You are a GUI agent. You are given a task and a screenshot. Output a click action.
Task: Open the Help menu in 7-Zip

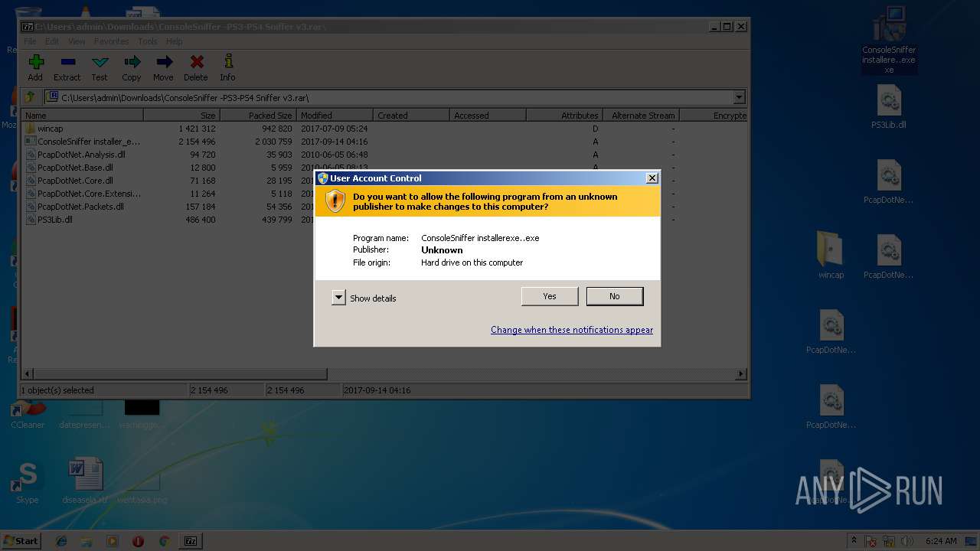[x=175, y=41]
